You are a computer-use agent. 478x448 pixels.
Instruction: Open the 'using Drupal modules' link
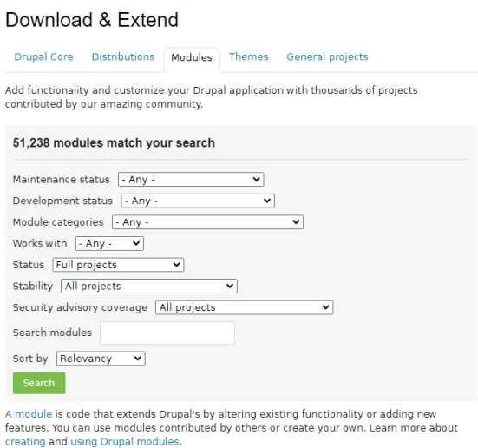tap(125, 442)
